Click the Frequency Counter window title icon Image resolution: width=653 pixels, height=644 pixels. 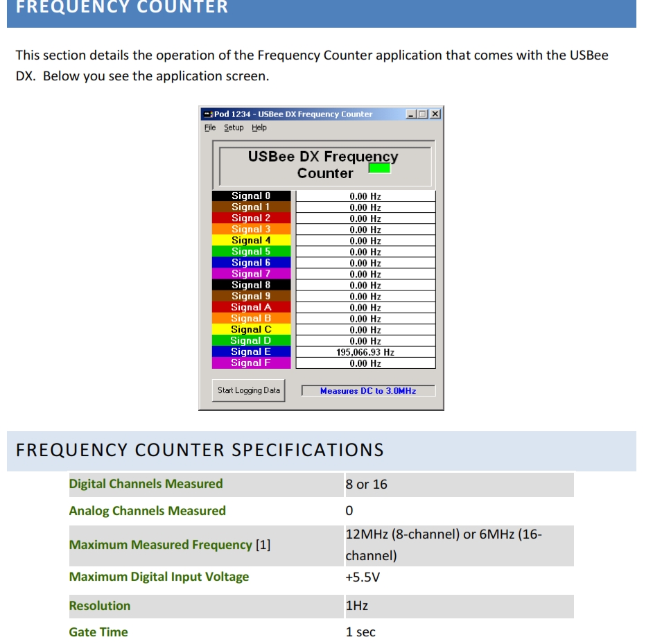pos(208,114)
